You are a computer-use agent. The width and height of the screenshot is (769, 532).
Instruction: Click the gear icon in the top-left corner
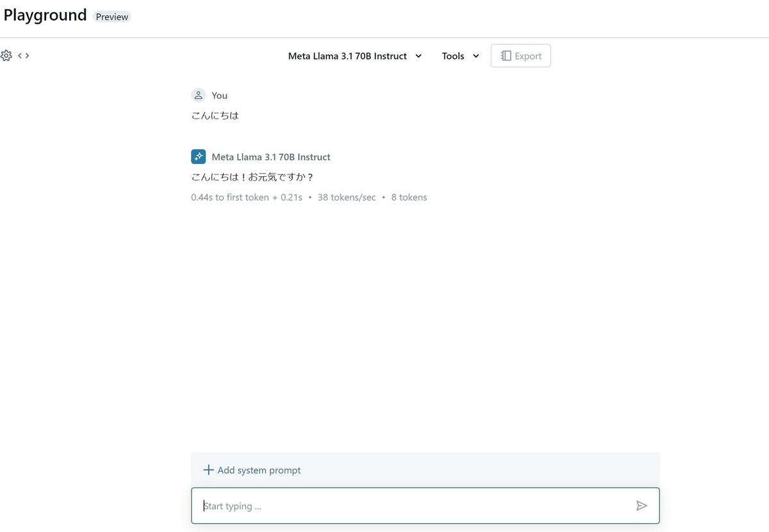[x=6, y=55]
